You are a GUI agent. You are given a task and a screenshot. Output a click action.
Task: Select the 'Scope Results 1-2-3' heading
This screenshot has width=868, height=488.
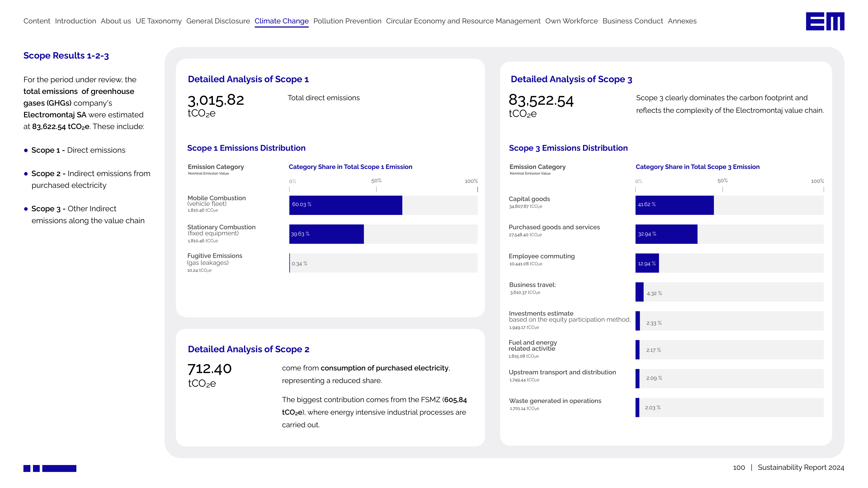pyautogui.click(x=66, y=56)
